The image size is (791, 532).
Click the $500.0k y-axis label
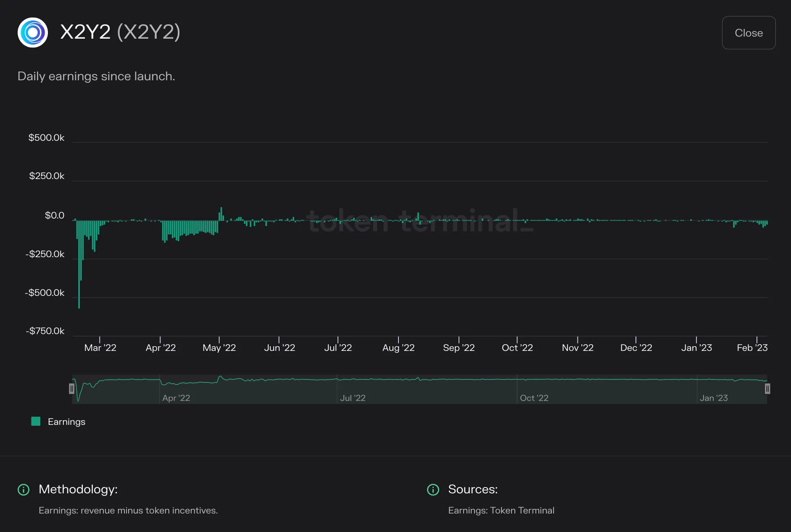pyautogui.click(x=46, y=138)
